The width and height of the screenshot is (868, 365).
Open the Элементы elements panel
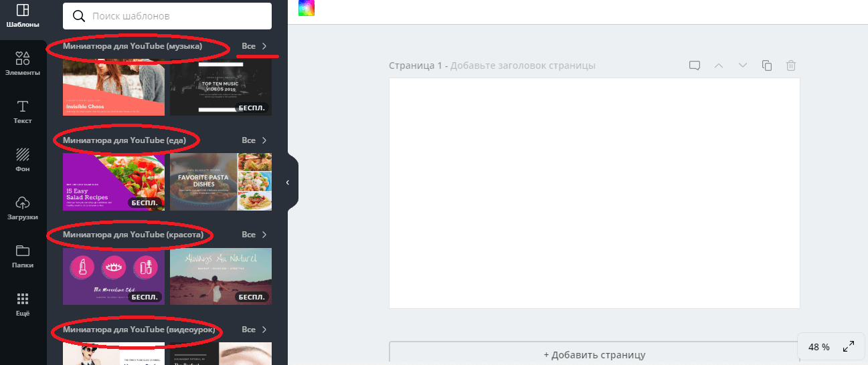point(22,64)
